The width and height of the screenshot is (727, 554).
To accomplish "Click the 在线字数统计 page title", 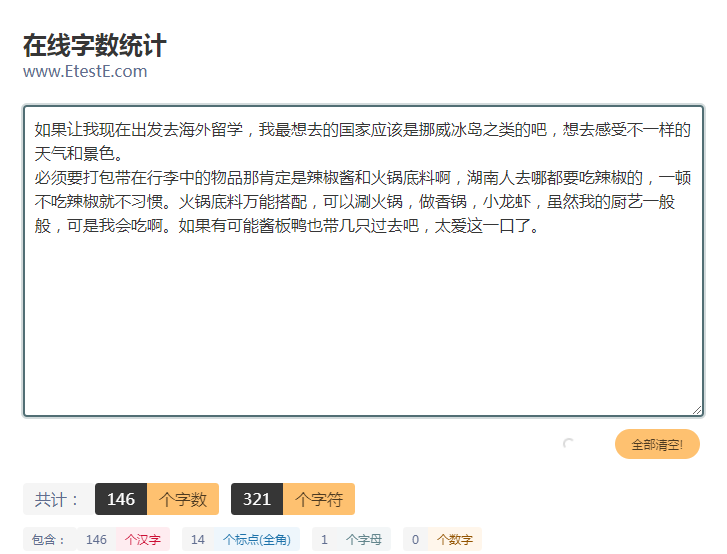I will [95, 45].
